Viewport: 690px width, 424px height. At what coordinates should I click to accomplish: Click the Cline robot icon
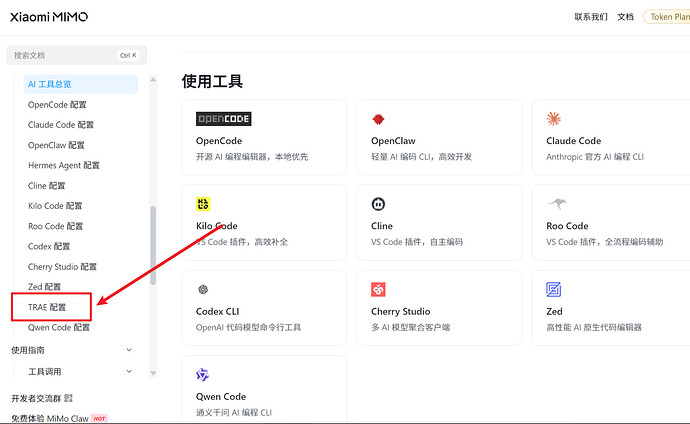point(378,204)
